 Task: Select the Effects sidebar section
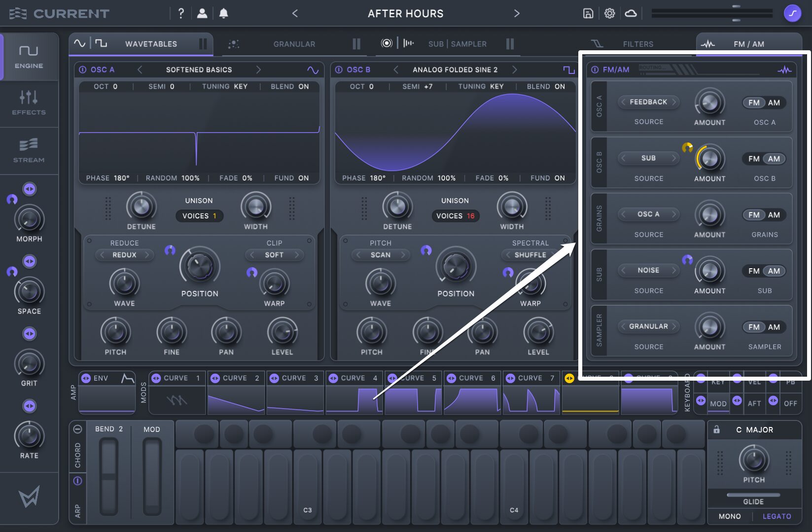pos(29,103)
